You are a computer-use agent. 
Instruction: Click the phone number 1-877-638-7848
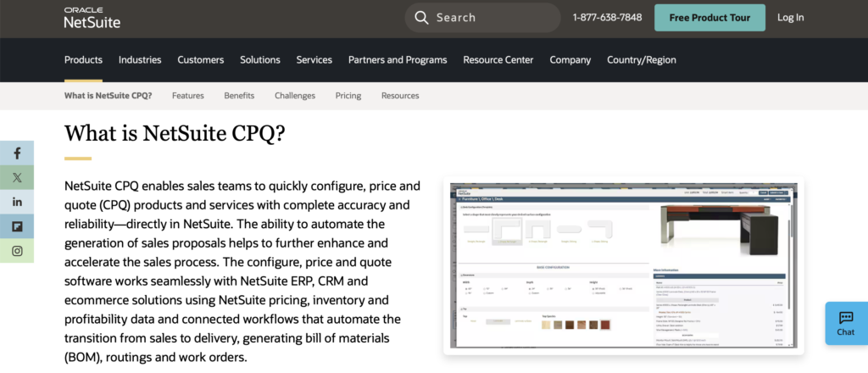click(607, 18)
